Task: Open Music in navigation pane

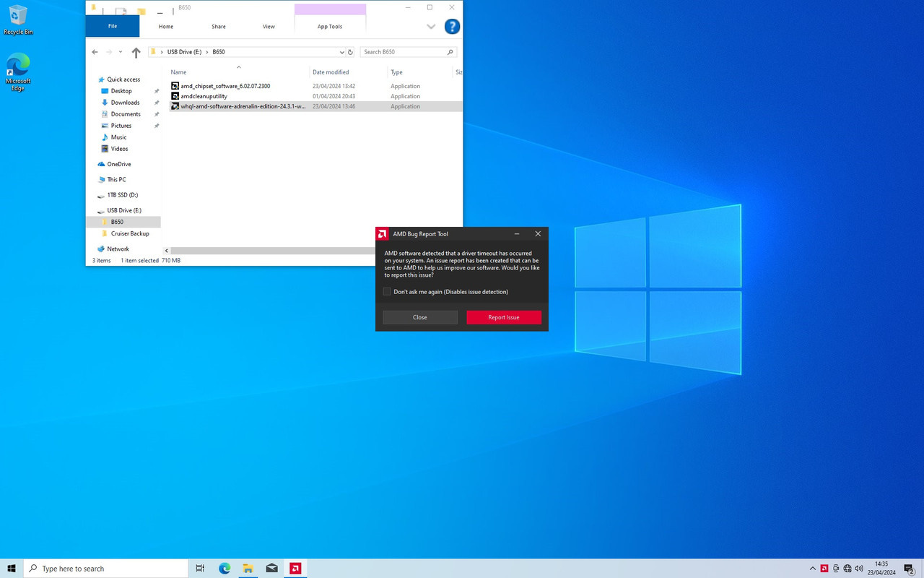Action: pos(118,137)
